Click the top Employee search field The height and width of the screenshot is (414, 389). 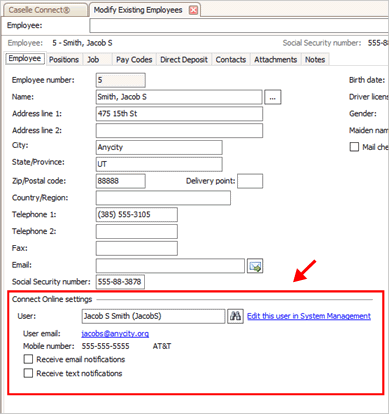tap(239, 25)
